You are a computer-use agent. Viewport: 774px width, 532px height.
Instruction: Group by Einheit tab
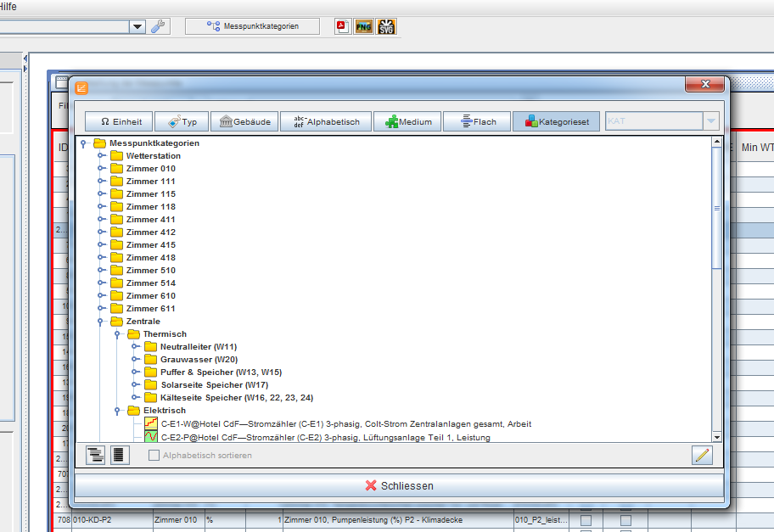click(x=119, y=121)
